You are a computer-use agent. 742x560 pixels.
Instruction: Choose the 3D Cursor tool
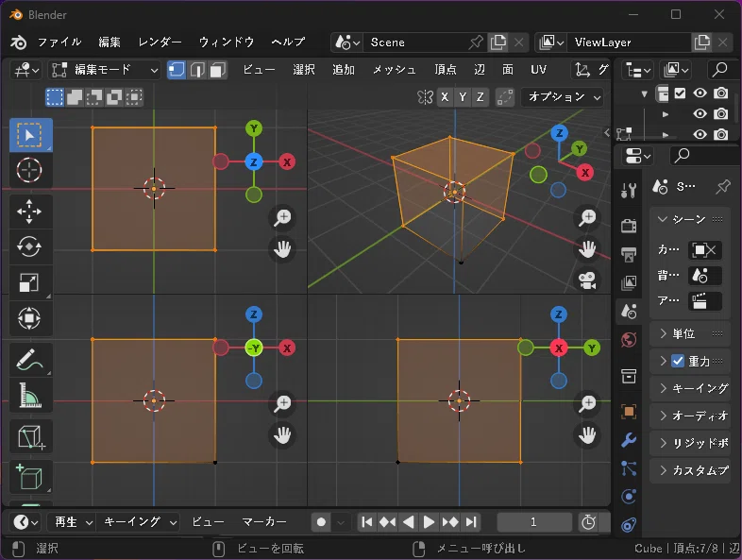pyautogui.click(x=29, y=170)
